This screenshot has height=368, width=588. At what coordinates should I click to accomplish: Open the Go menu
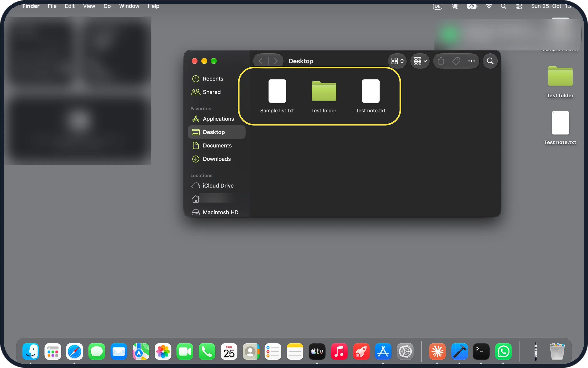pyautogui.click(x=107, y=6)
